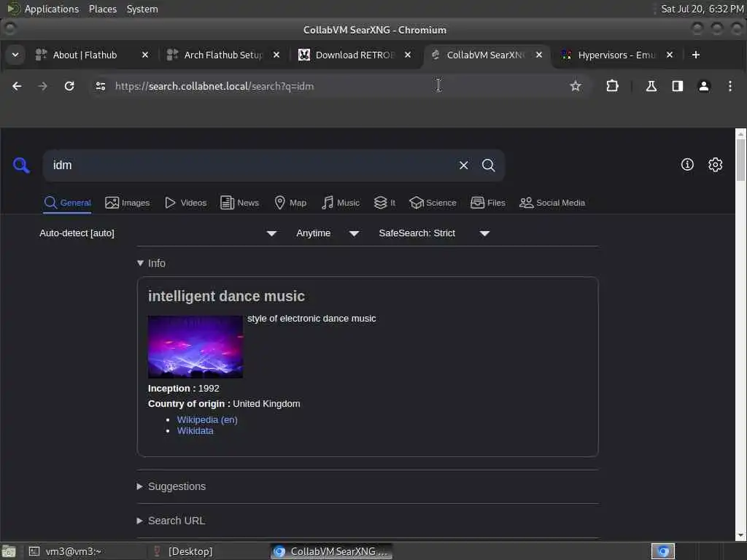Open the System menu
This screenshot has height=560, width=747.
[x=142, y=9]
